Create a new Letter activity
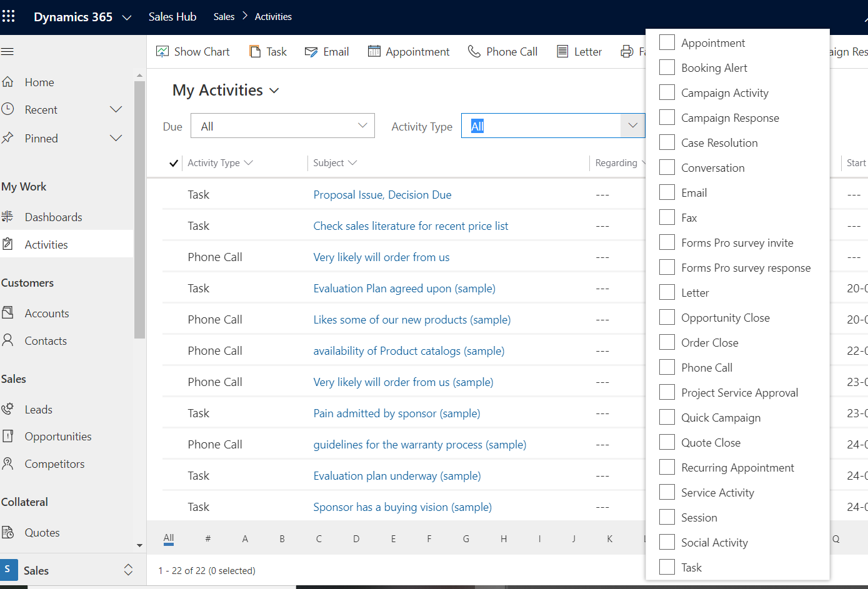 pos(579,51)
